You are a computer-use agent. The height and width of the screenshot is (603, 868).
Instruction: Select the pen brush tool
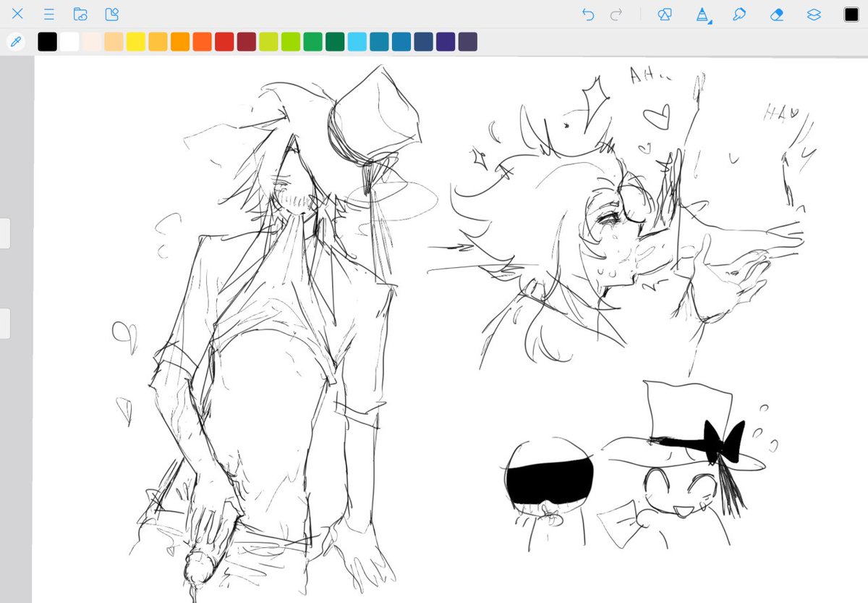point(702,14)
